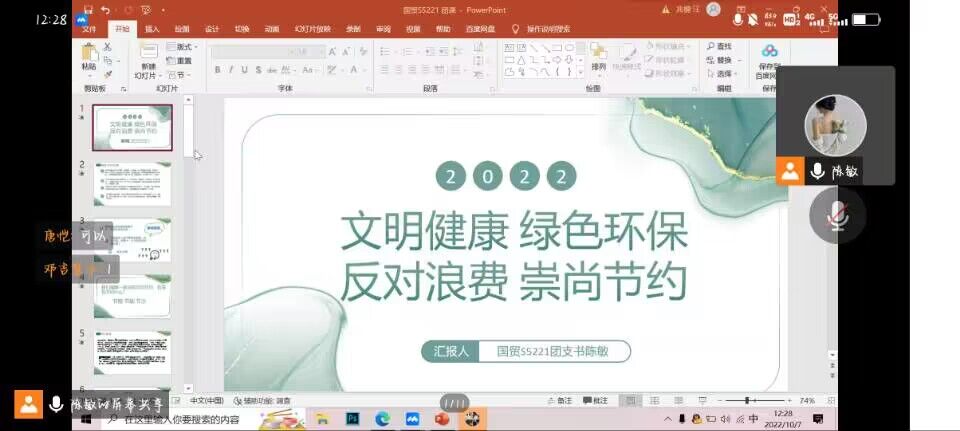The height and width of the screenshot is (431, 960).
Task: Switch to the Design (设计) ribbon tab
Action: point(212,29)
